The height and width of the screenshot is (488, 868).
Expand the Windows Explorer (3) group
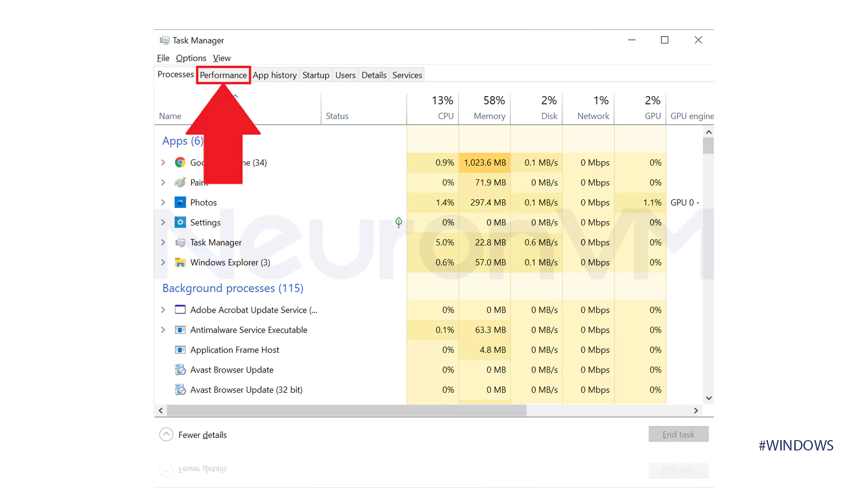(x=163, y=262)
